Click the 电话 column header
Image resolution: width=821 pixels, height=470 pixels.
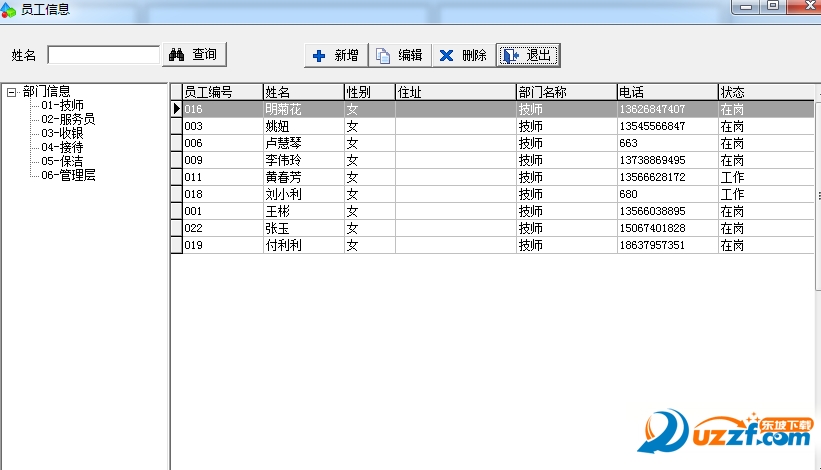tap(667, 92)
